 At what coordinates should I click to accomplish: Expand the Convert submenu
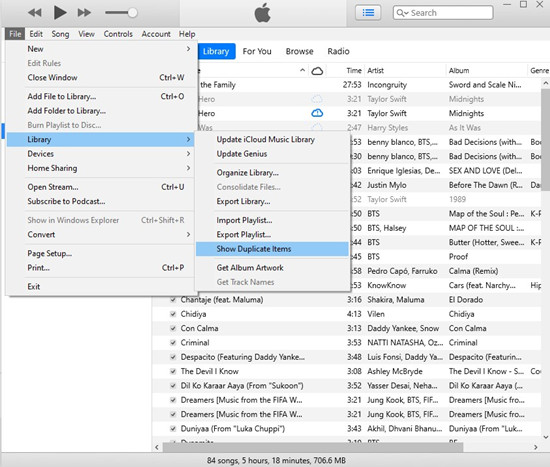100,234
